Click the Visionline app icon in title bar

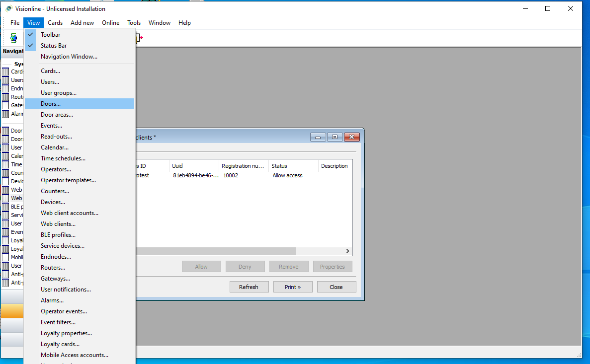[8, 8]
